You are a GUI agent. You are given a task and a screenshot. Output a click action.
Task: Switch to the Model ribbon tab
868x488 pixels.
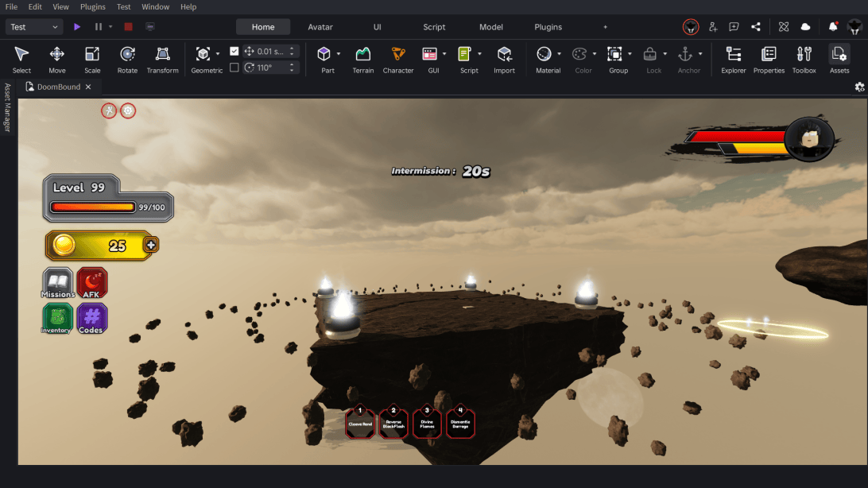[x=491, y=26]
